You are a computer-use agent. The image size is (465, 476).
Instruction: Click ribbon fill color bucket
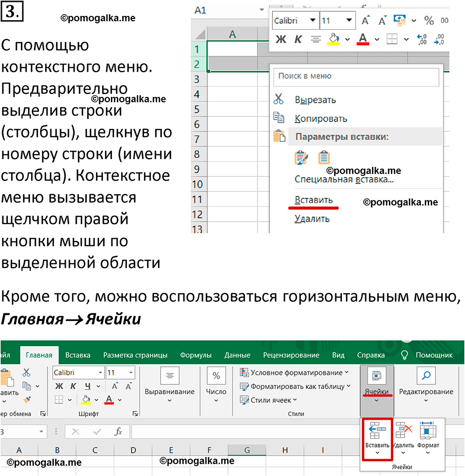point(86,399)
